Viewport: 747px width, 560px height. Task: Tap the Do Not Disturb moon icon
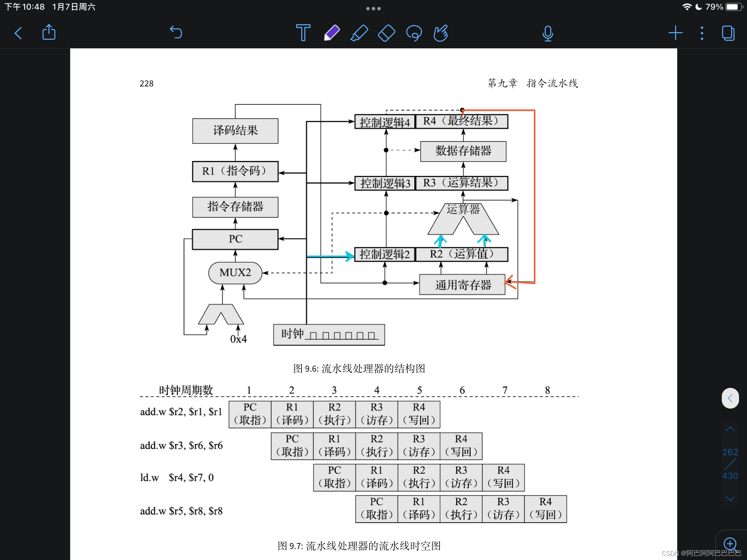click(x=698, y=7)
